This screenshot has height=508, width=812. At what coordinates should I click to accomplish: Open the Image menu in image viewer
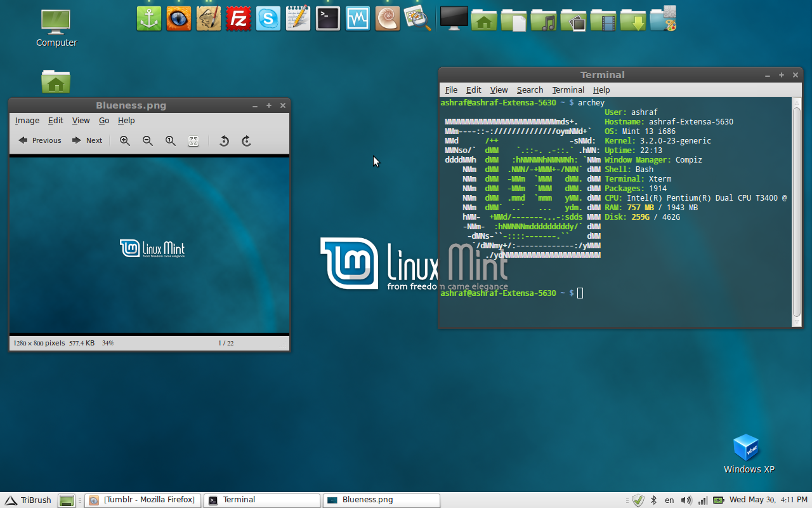27,121
